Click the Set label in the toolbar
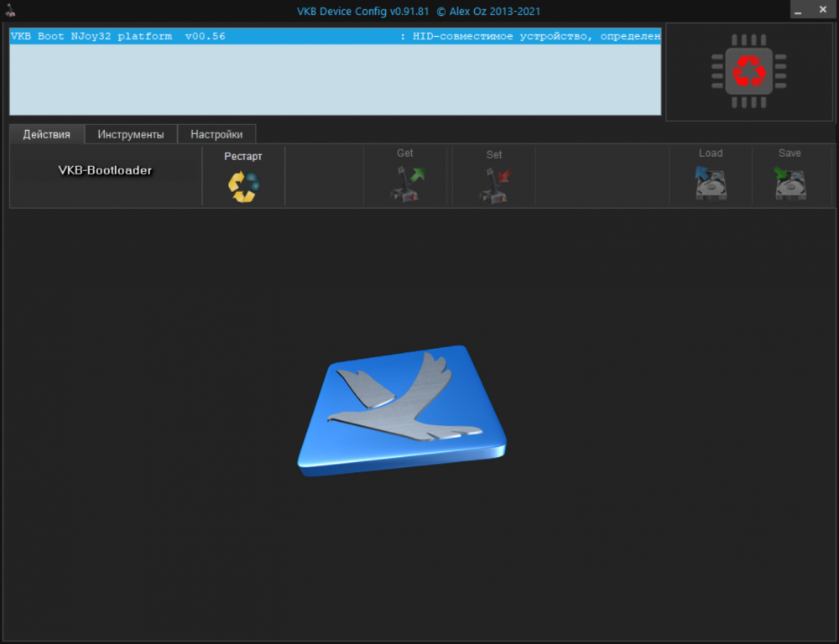 click(x=494, y=153)
